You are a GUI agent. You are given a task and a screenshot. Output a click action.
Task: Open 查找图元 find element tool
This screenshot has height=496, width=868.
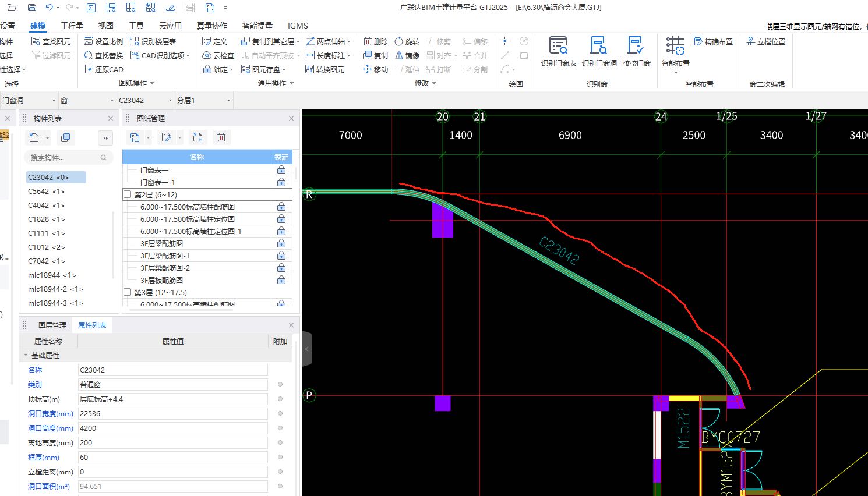coord(51,41)
